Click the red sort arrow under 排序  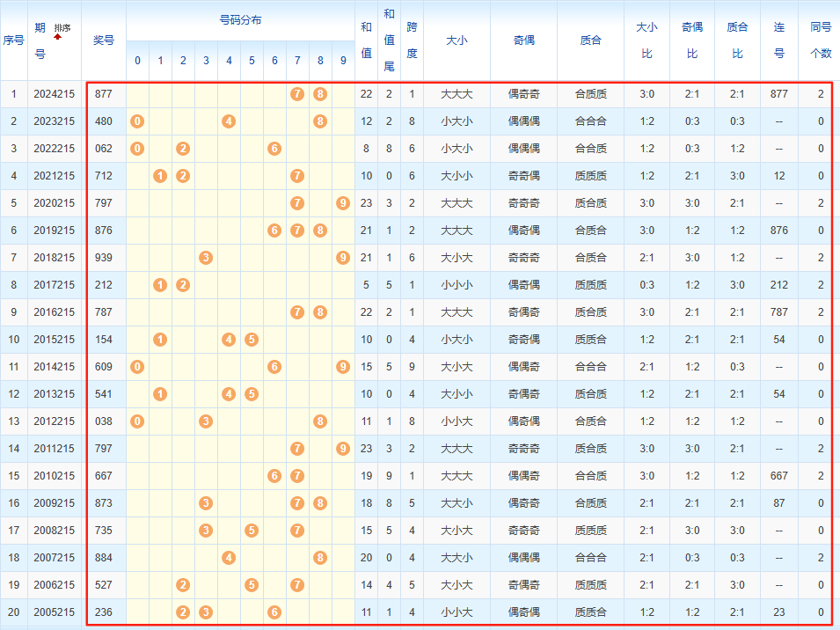[58, 38]
